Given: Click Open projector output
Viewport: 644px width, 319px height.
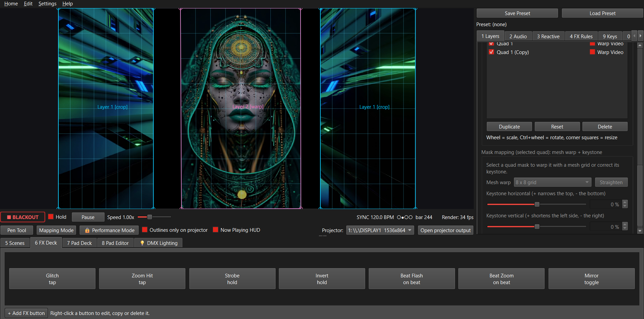Looking at the screenshot, I should (x=445, y=230).
